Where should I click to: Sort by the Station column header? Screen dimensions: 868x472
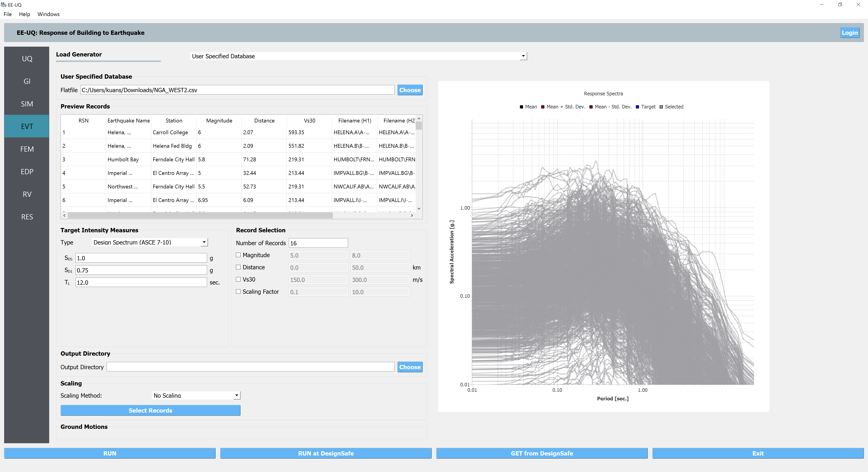[x=174, y=121]
